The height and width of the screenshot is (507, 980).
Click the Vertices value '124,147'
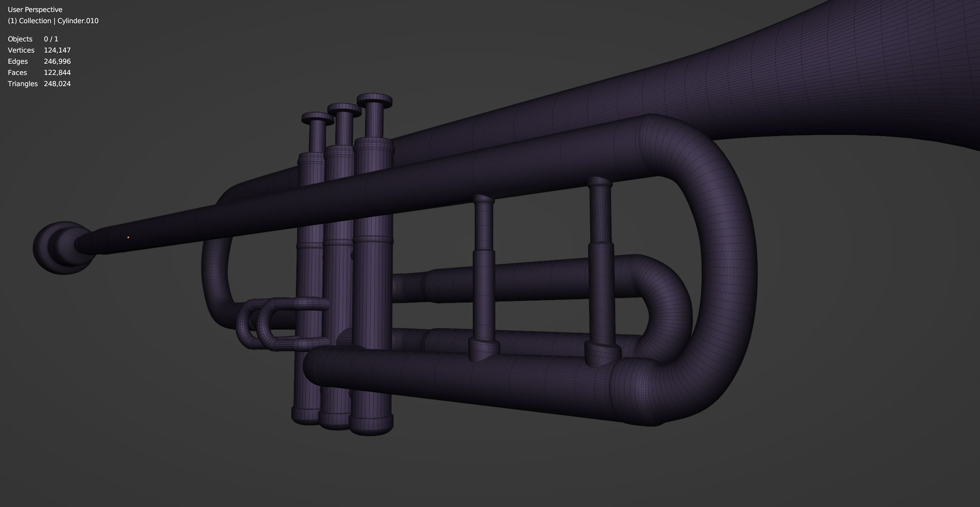57,50
